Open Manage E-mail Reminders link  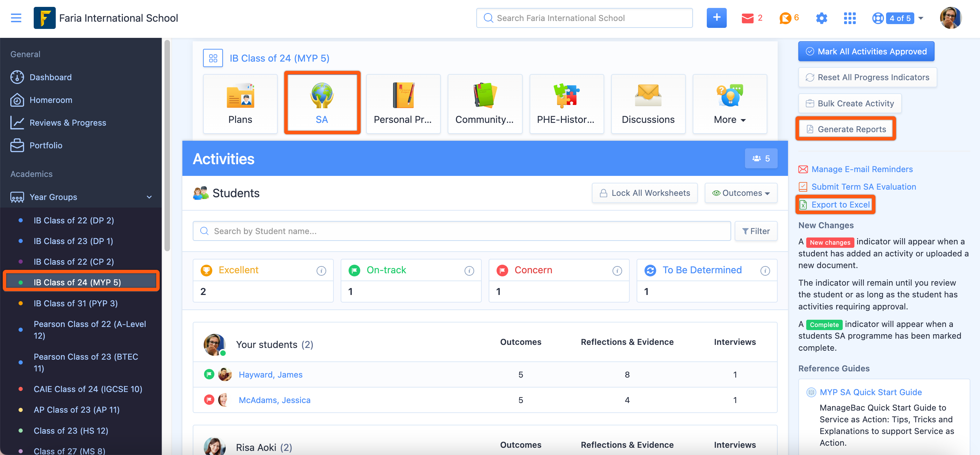[862, 169]
